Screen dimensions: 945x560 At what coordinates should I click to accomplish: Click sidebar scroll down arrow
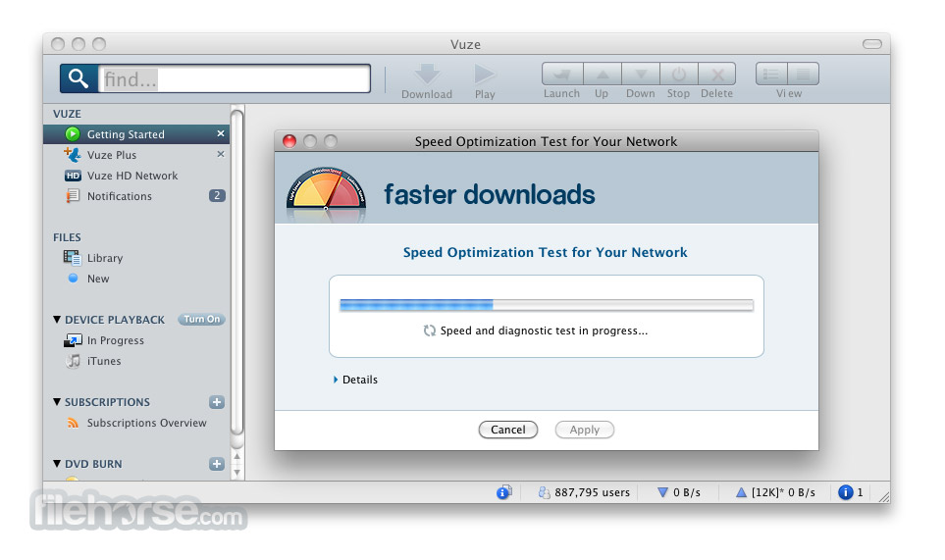[x=237, y=472]
